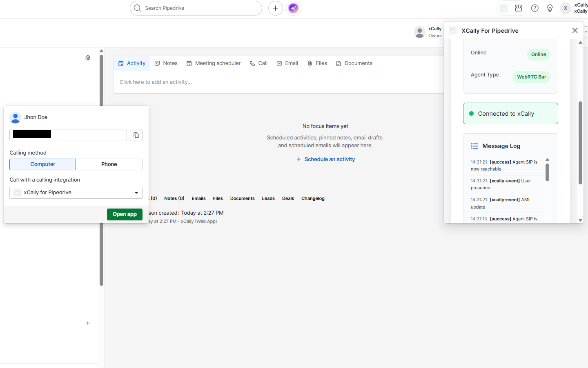This screenshot has height=368, width=588.
Task: Click the search magnifier icon
Action: (x=138, y=8)
